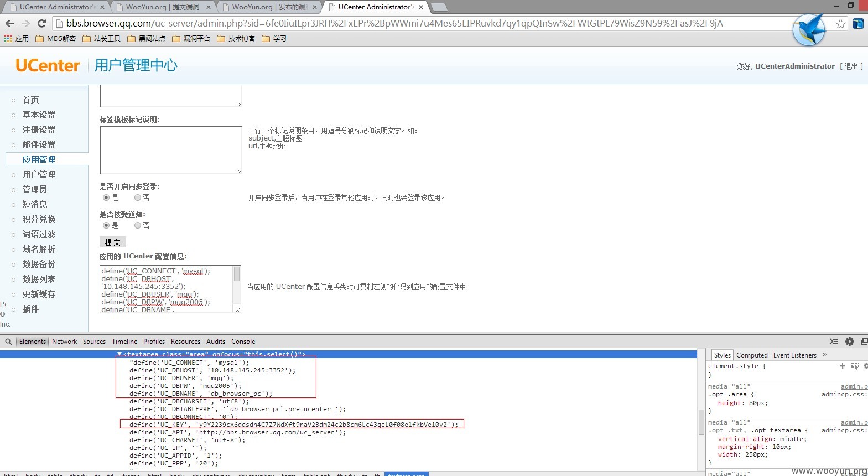
Task: Toggle the DevTools console drawer icon
Action: point(834,342)
